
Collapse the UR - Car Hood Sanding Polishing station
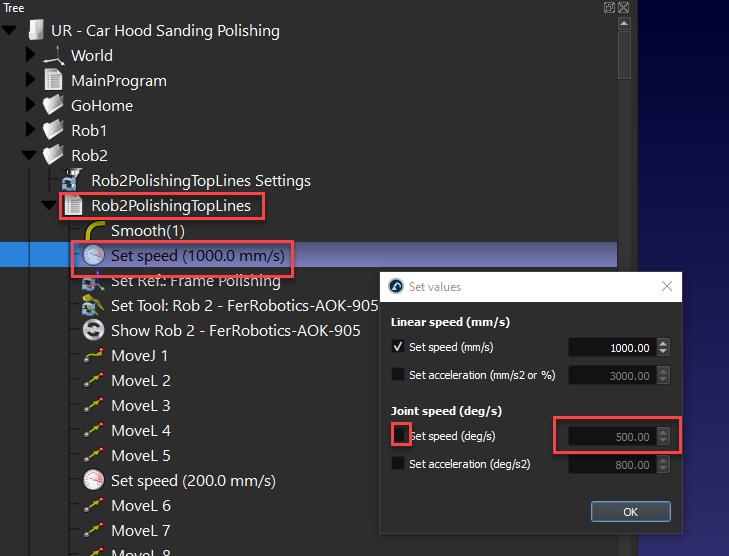(x=9, y=31)
